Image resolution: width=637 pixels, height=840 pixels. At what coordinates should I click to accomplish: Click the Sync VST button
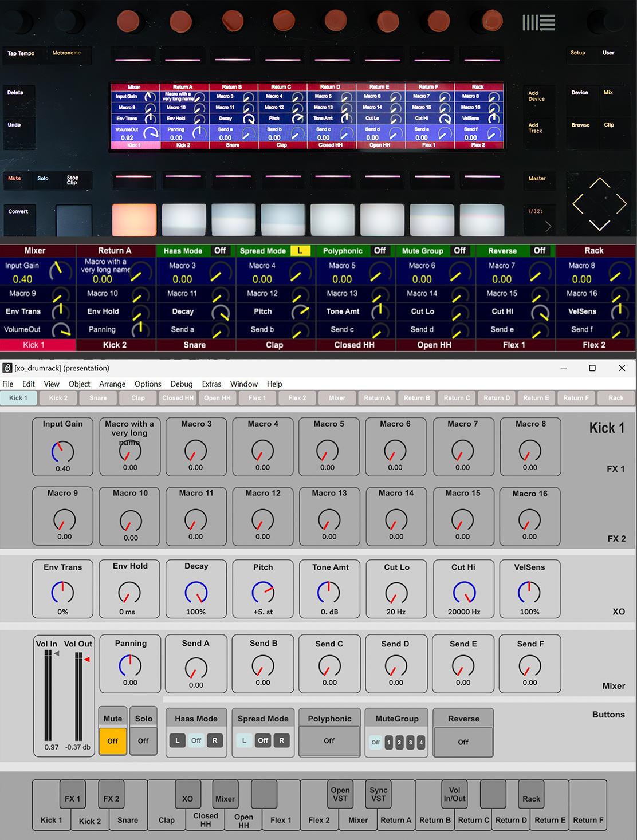point(378,794)
